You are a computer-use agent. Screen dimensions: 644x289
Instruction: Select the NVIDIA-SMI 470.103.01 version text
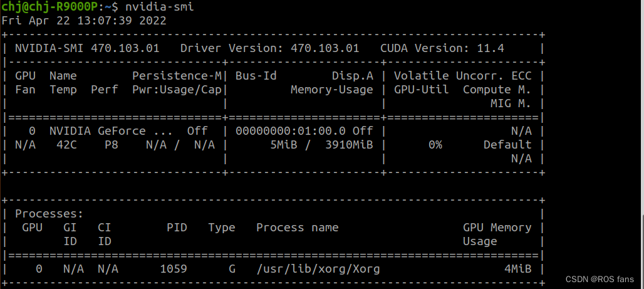87,48
